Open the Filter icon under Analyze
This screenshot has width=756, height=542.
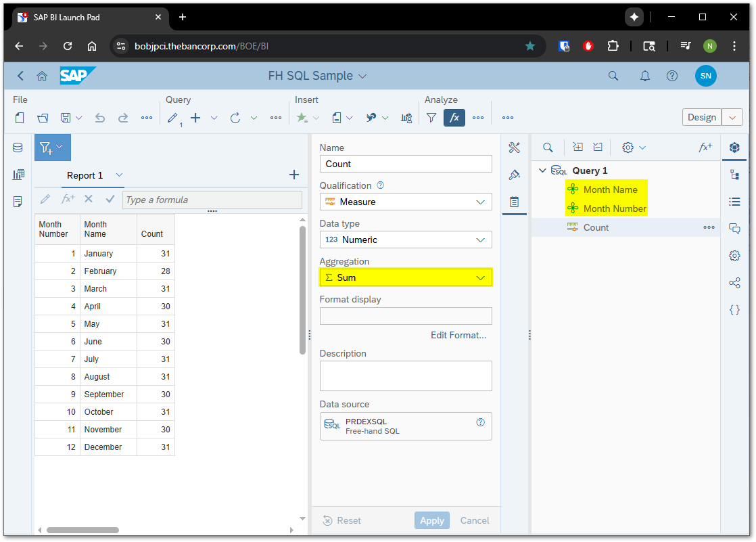click(x=431, y=118)
